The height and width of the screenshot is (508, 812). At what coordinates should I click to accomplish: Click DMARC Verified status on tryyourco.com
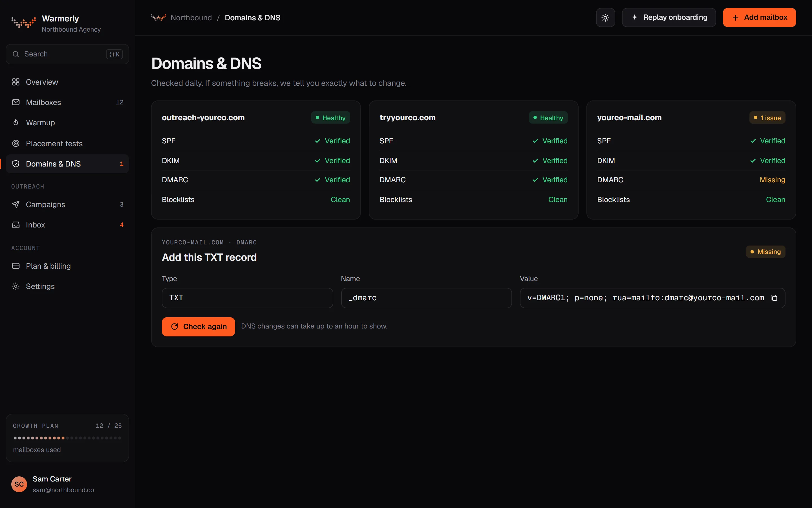[550, 180]
